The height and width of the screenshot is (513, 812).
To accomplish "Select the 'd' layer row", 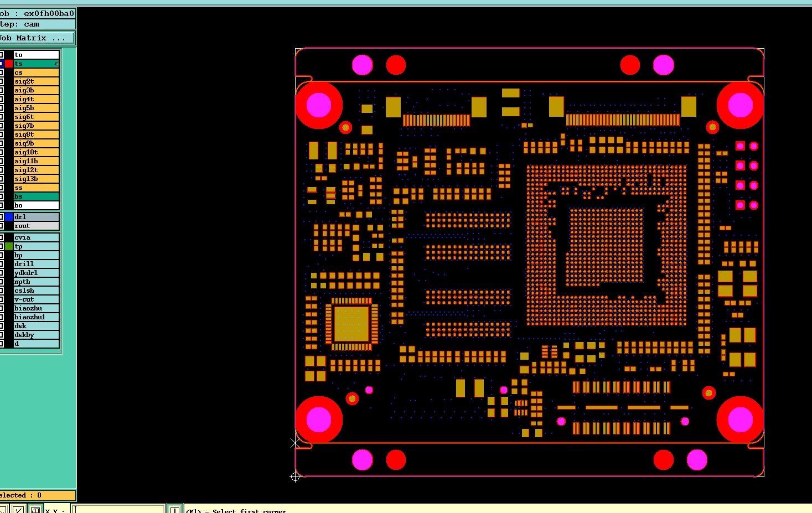I will pyautogui.click(x=37, y=344).
